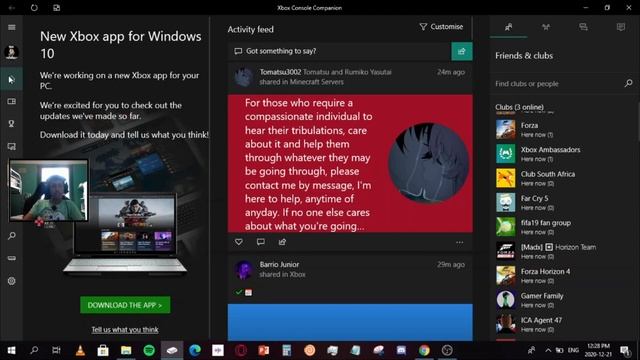Open Tomatsu3002's avatar

point(244,77)
